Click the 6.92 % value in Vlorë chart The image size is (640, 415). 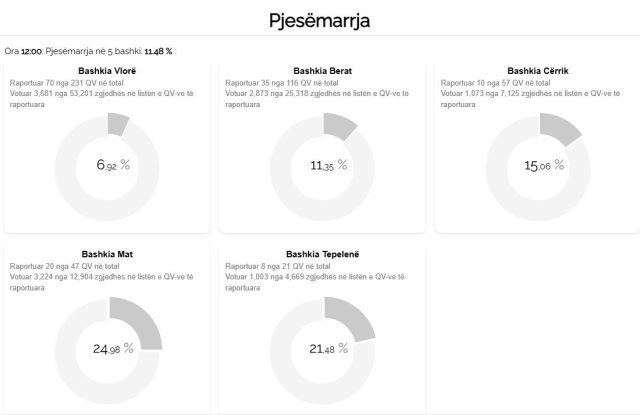tap(113, 165)
